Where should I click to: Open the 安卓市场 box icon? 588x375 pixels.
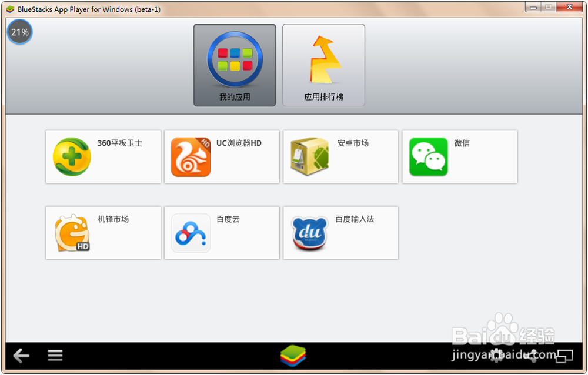coord(310,157)
